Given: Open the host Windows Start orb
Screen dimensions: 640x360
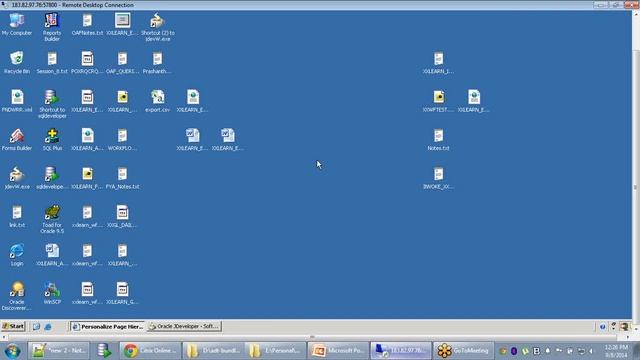Looking at the screenshot, I should pos(12,351).
